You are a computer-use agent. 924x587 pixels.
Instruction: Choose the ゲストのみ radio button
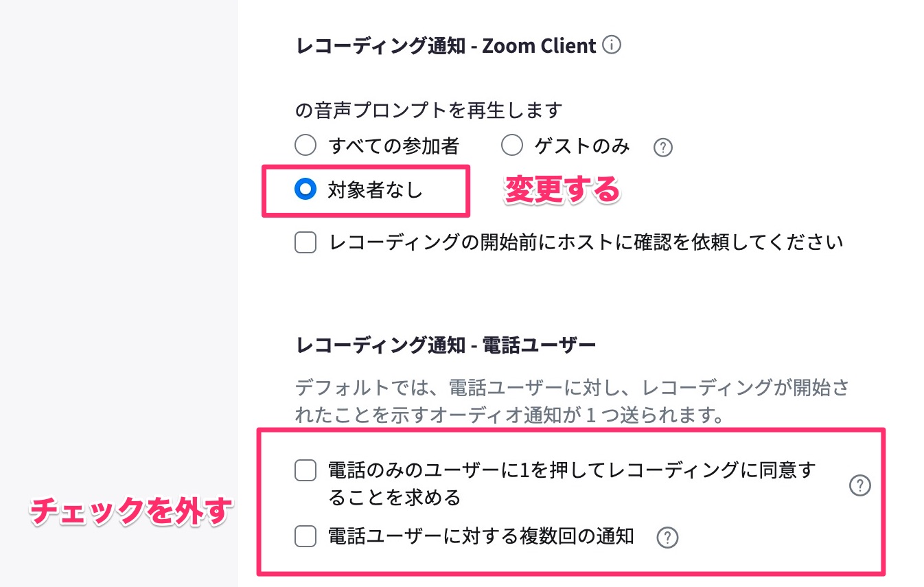pos(512,146)
